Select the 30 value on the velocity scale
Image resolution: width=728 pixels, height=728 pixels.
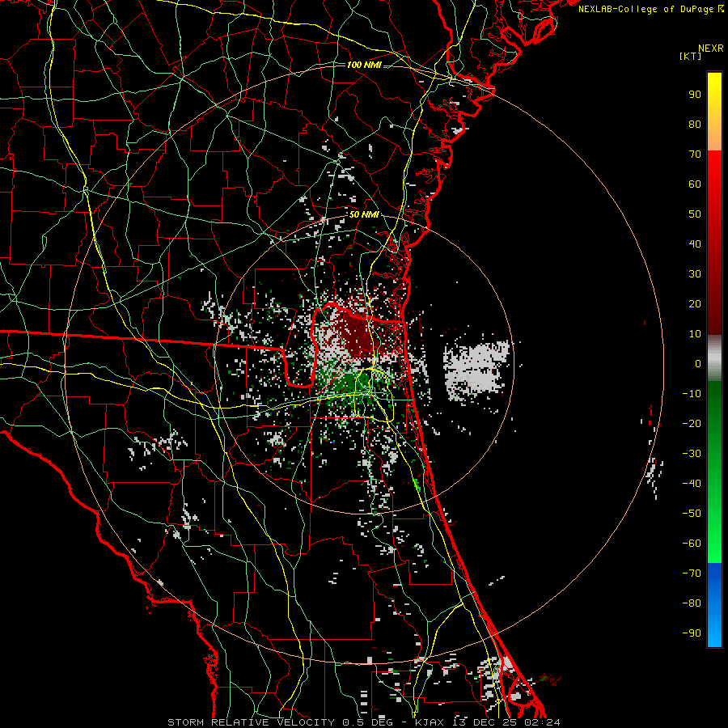pyautogui.click(x=695, y=274)
